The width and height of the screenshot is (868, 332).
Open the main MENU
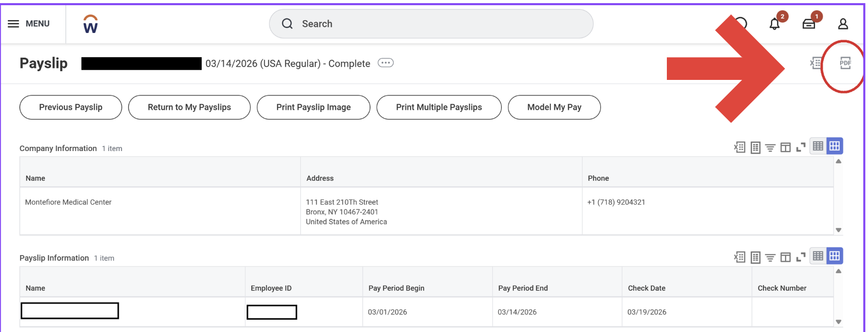tap(29, 24)
